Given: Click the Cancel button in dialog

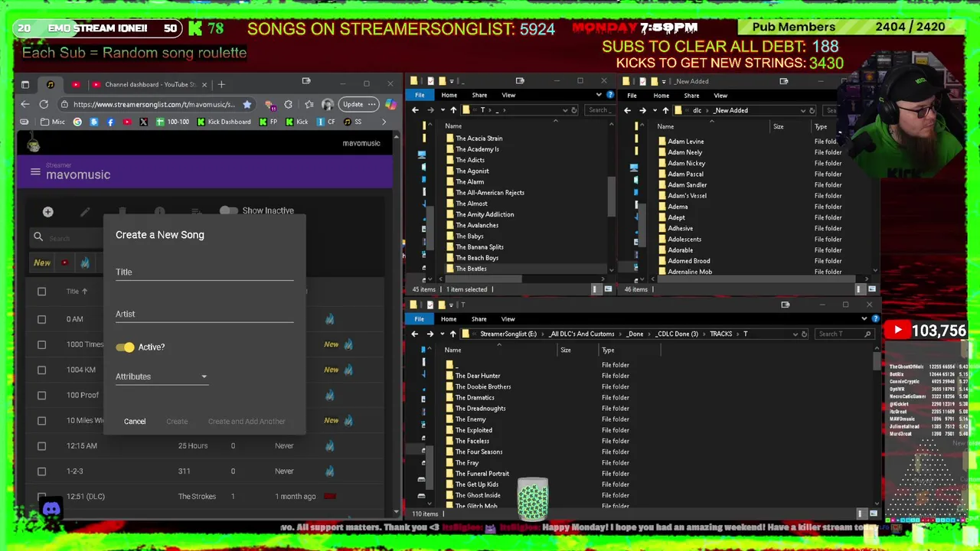Looking at the screenshot, I should coord(135,422).
